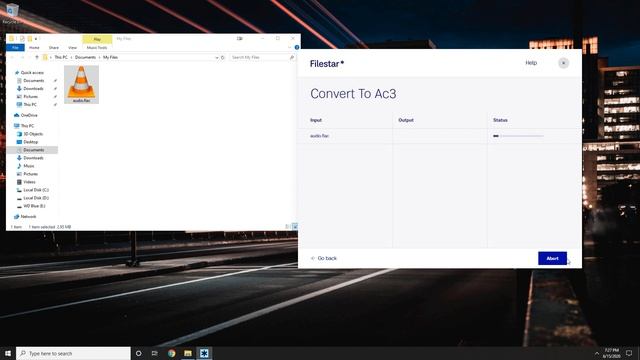Image resolution: width=640 pixels, height=360 pixels.
Task: Select the Recycle Bin desktop icon
Action: pos(11,13)
